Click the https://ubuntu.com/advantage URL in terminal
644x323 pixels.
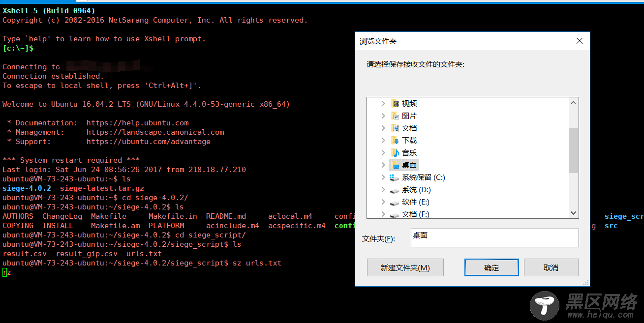(149, 142)
